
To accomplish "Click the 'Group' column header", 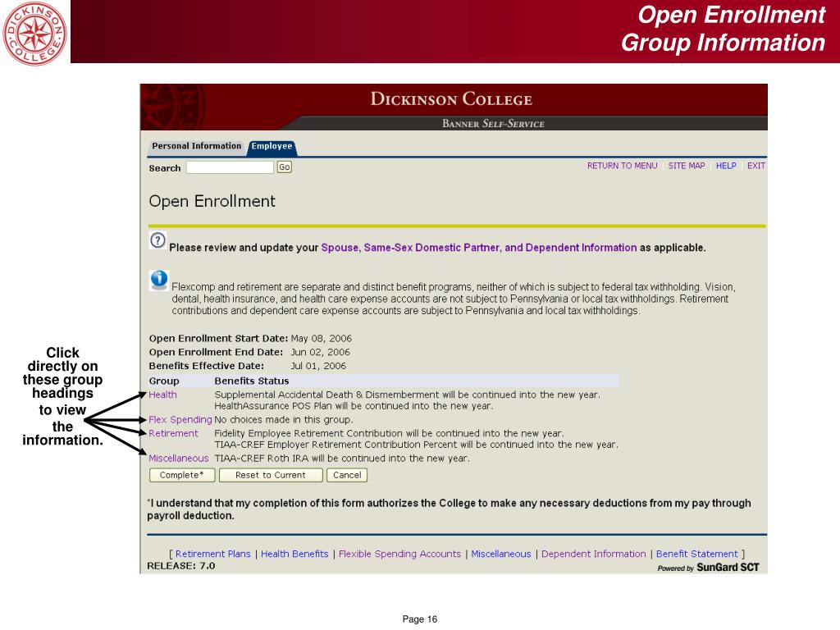I will point(164,381).
